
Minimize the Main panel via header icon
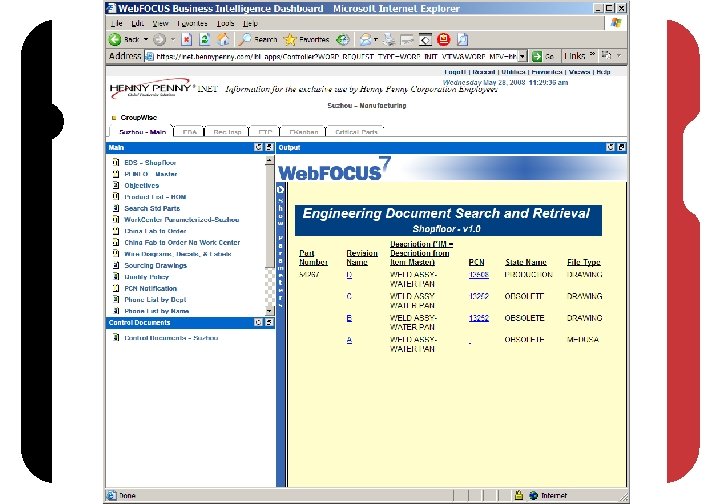coord(269,147)
